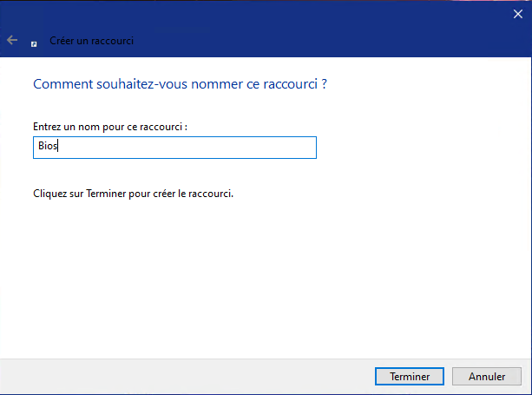Viewport: 532px width, 395px height.
Task: Close the Créer un raccourci dialog
Action: (x=518, y=14)
